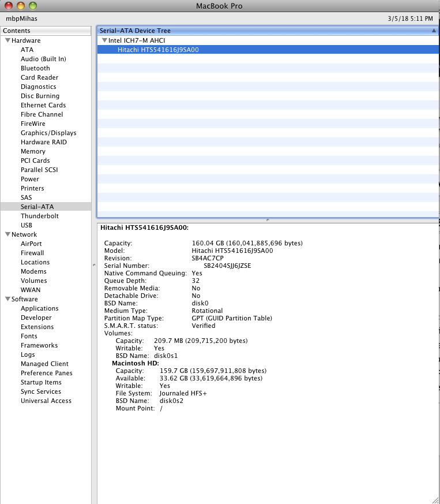Select Frameworks in the sidebar
This screenshot has height=504, width=440.
click(39, 345)
